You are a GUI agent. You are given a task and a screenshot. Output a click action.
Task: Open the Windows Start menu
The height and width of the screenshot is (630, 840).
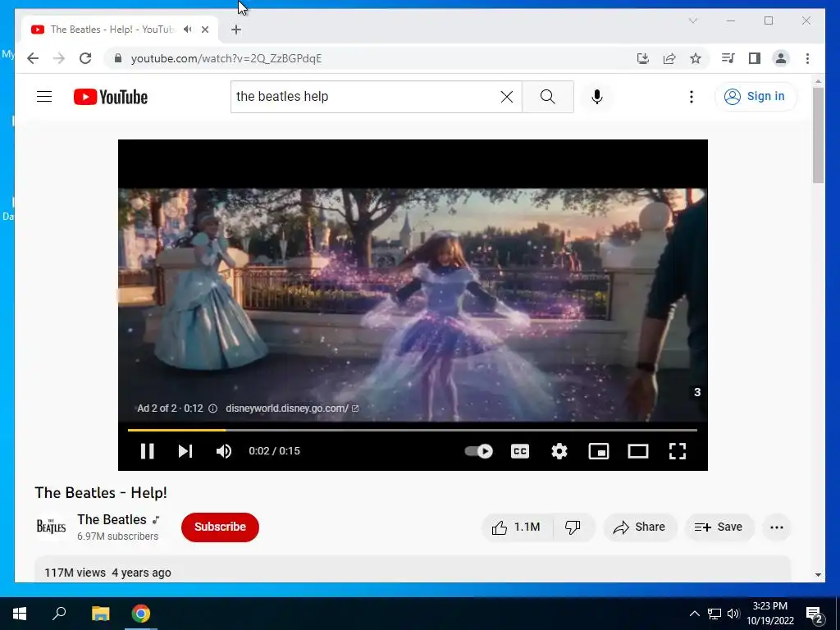pyautogui.click(x=20, y=614)
